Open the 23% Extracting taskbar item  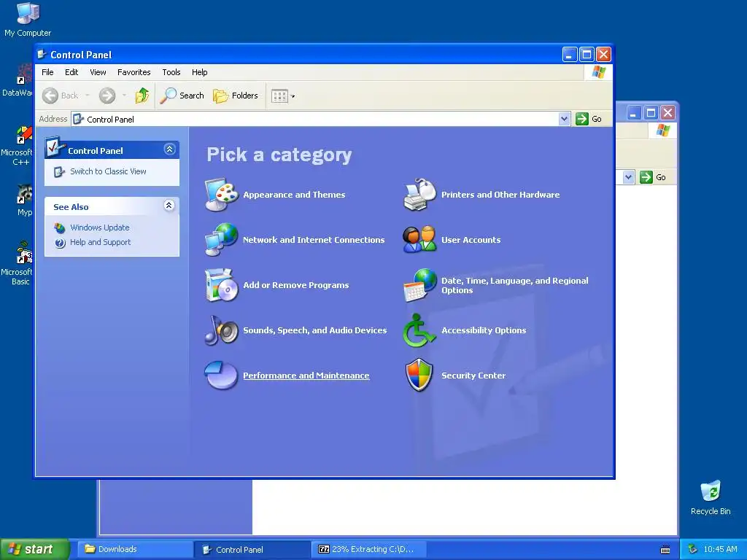pos(369,550)
